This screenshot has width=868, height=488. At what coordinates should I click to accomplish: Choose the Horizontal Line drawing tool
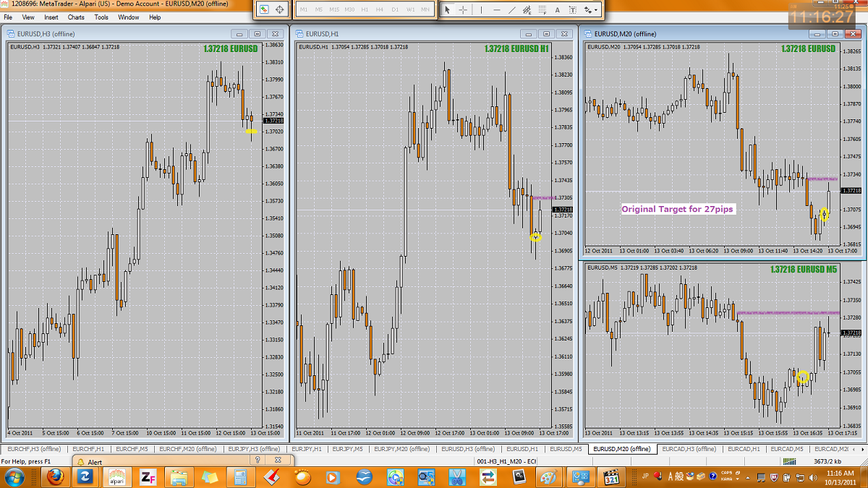496,10
